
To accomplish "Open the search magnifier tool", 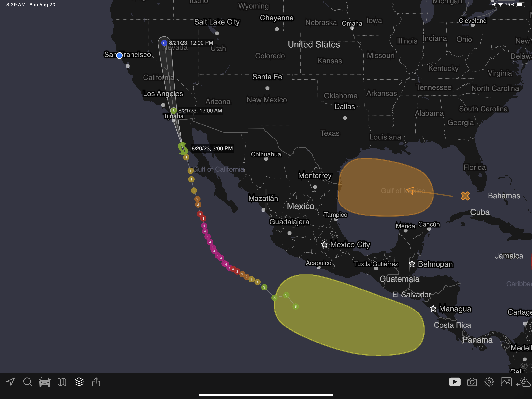I will click(27, 382).
